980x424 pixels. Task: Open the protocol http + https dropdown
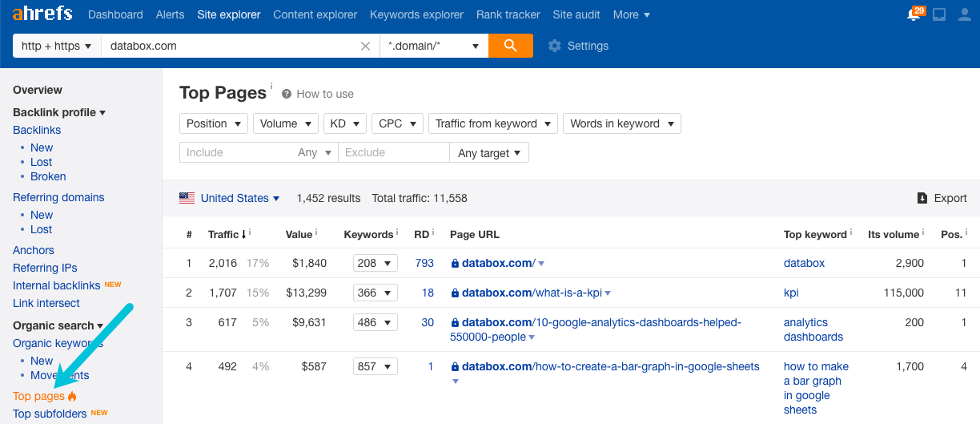tap(57, 46)
